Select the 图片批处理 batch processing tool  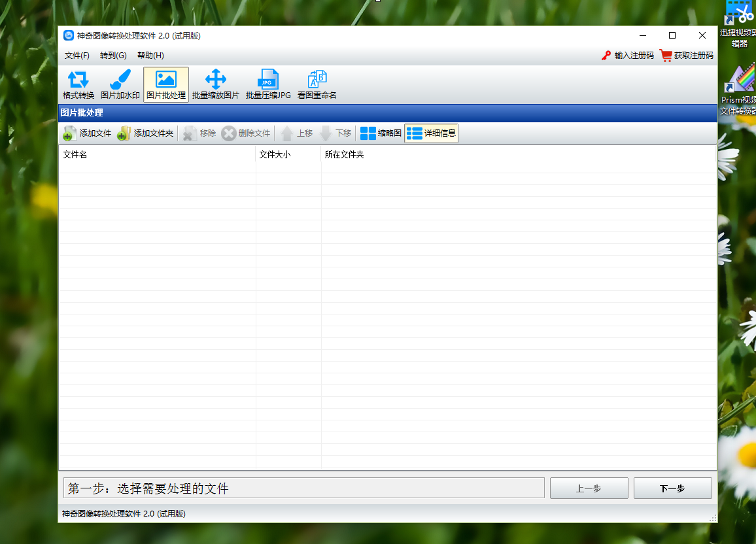(166, 84)
